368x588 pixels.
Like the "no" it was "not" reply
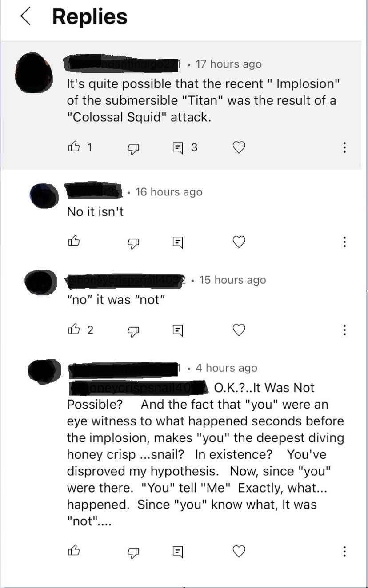click(74, 330)
